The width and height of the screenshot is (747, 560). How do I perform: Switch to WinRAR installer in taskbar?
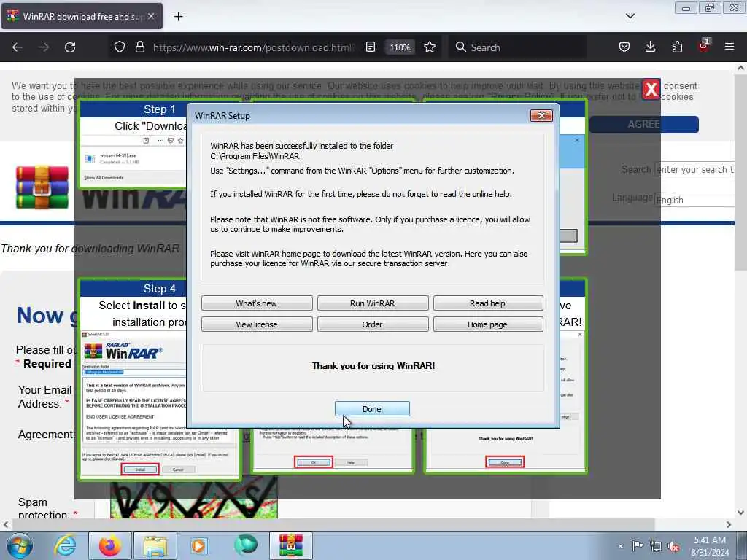pos(291,545)
